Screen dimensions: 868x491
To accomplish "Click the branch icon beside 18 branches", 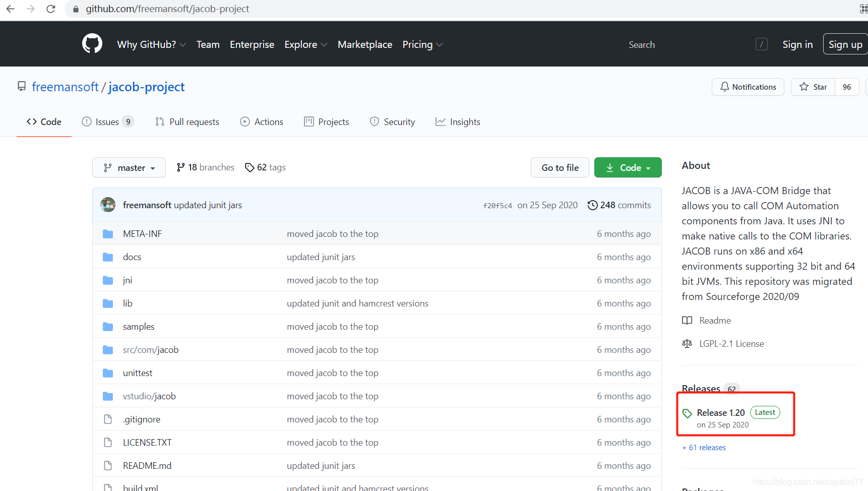I will coord(180,167).
